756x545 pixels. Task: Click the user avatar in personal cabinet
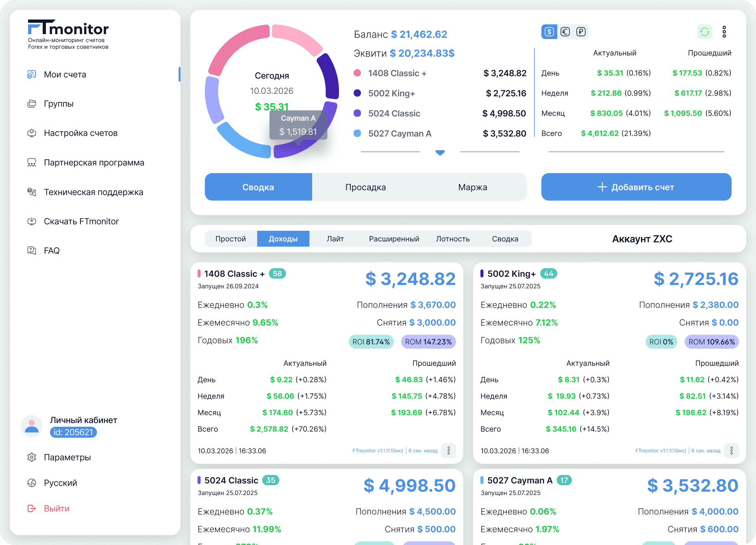tap(32, 426)
